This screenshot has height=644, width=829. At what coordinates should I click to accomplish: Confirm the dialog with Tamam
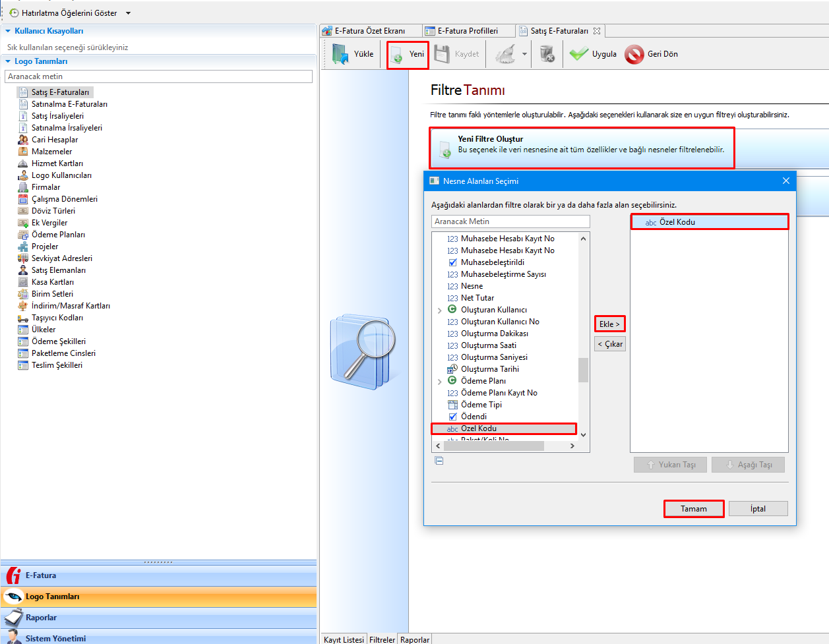693,509
